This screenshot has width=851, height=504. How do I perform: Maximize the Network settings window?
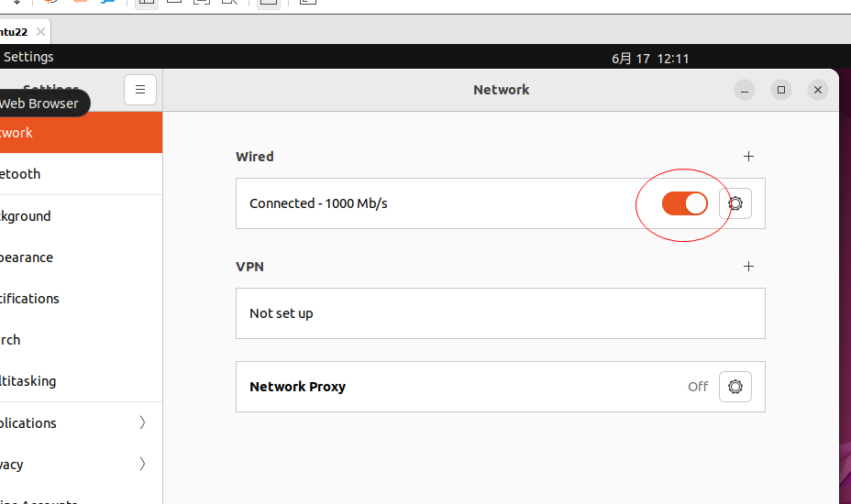(x=781, y=90)
